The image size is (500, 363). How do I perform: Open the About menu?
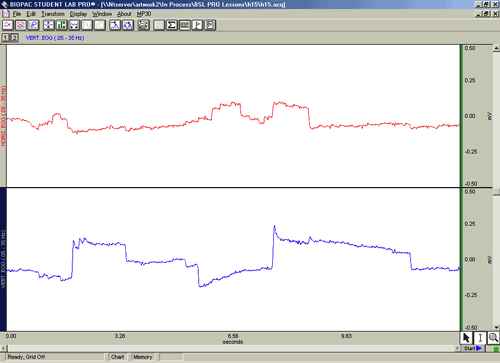pos(124,14)
